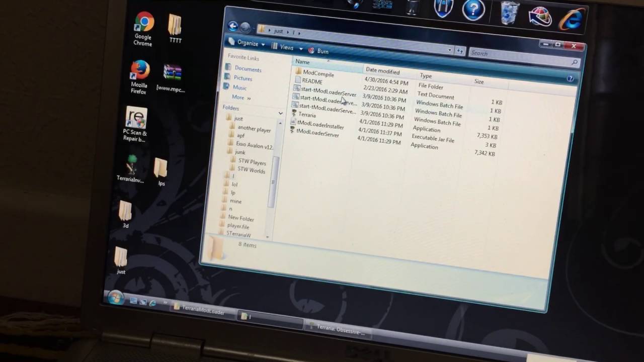Screen dimensions: 644x362
Task: Select 'another player' in folder tree
Action: click(x=250, y=128)
